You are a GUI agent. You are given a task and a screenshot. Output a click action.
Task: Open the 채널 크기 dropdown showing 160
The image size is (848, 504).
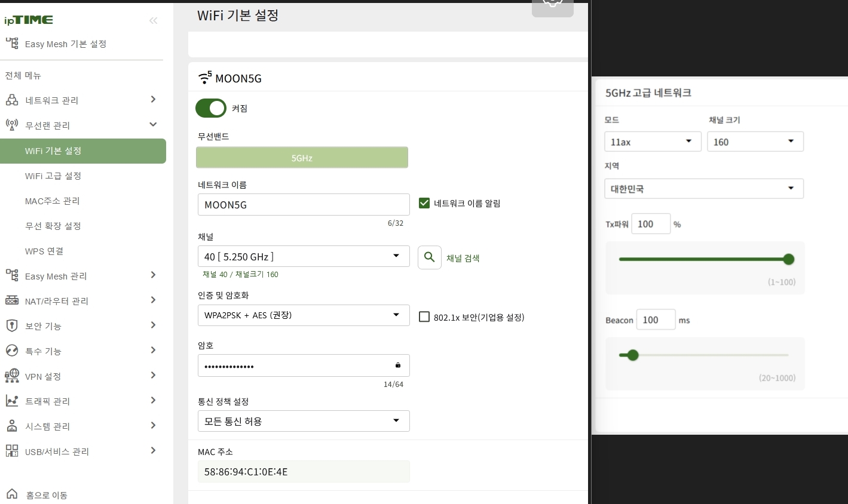755,142
